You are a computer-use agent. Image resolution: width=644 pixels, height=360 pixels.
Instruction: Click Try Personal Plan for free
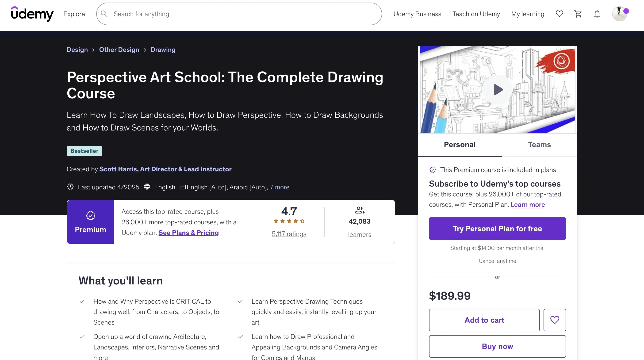pos(497,229)
